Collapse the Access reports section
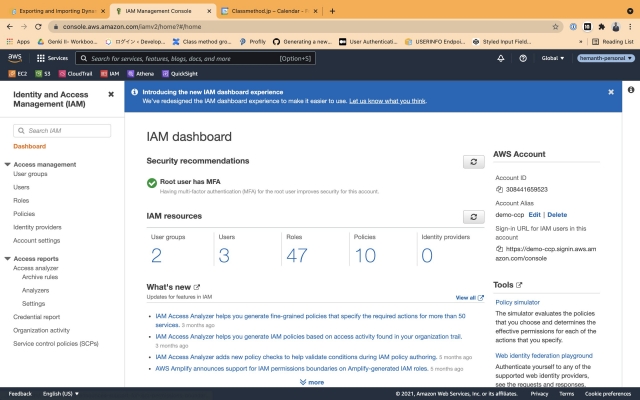 click(x=7, y=259)
